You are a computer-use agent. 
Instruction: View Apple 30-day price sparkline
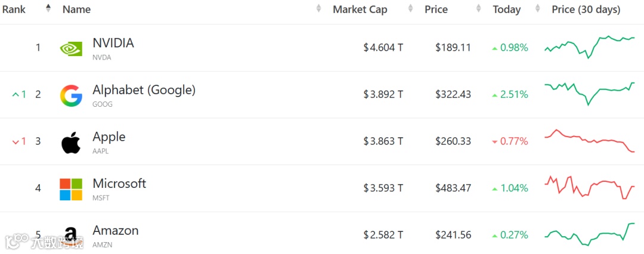click(x=589, y=141)
